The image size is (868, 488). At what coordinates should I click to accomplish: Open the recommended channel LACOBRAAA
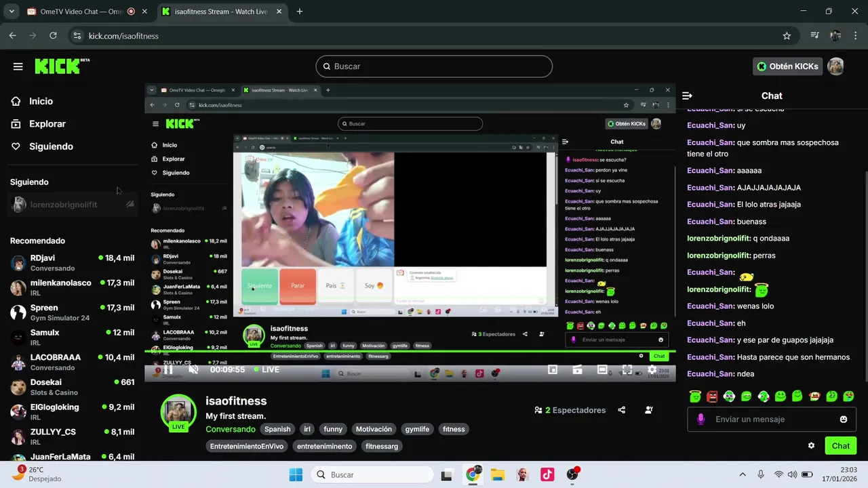click(73, 362)
